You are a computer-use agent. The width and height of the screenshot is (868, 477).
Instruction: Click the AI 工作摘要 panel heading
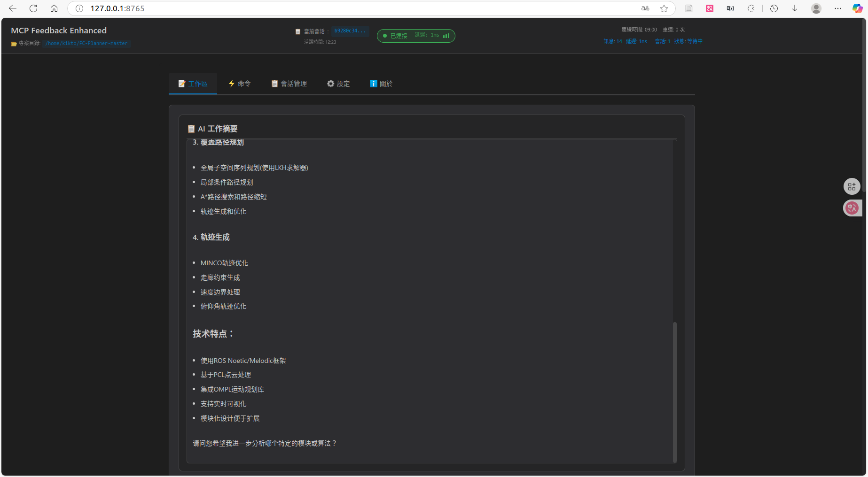(x=212, y=129)
